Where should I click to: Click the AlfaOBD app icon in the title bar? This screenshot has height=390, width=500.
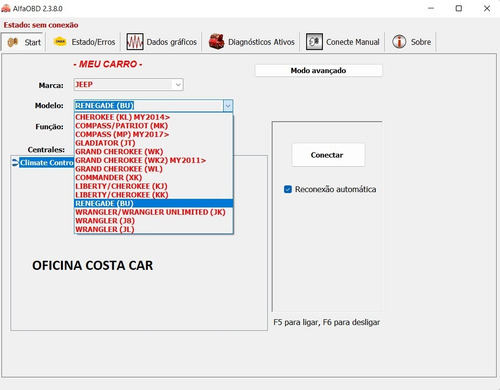(6, 8)
